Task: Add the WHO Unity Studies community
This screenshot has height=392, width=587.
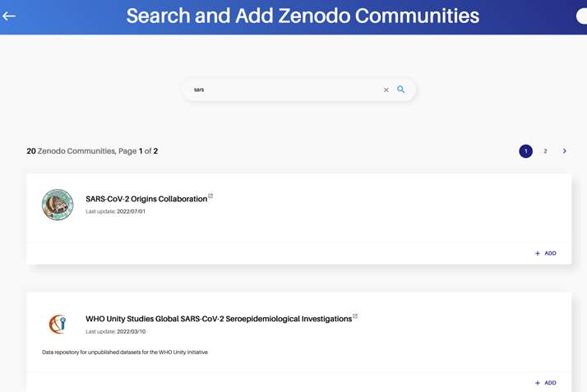Action: coord(546,383)
